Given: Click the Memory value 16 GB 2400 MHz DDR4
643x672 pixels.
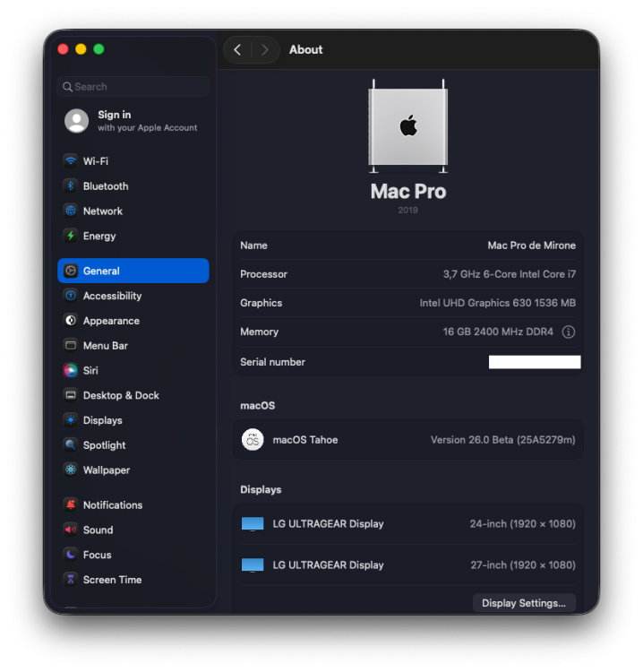Looking at the screenshot, I should pos(498,332).
